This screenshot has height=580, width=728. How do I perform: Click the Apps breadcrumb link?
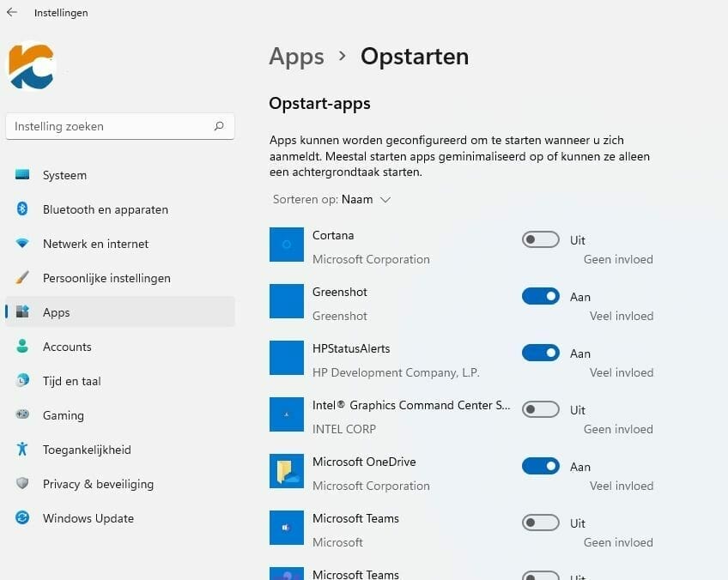pyautogui.click(x=296, y=57)
